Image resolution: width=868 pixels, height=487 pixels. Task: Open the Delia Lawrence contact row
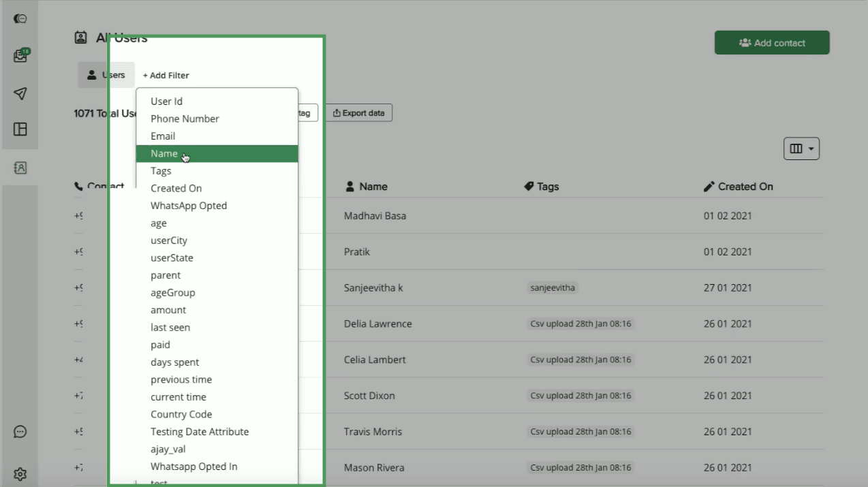378,324
